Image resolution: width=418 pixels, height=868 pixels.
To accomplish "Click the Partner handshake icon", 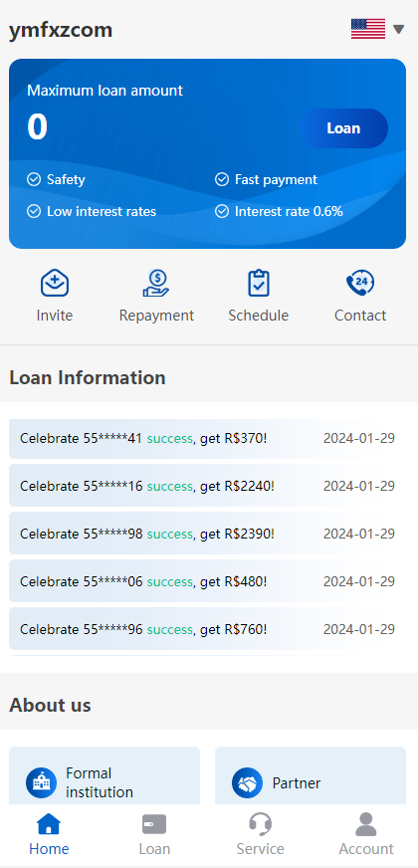I will pos(247,782).
